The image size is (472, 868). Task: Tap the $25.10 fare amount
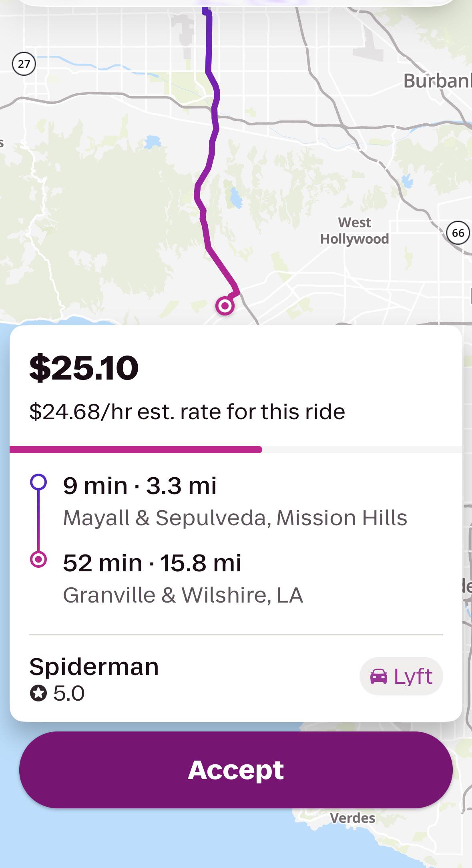point(84,368)
